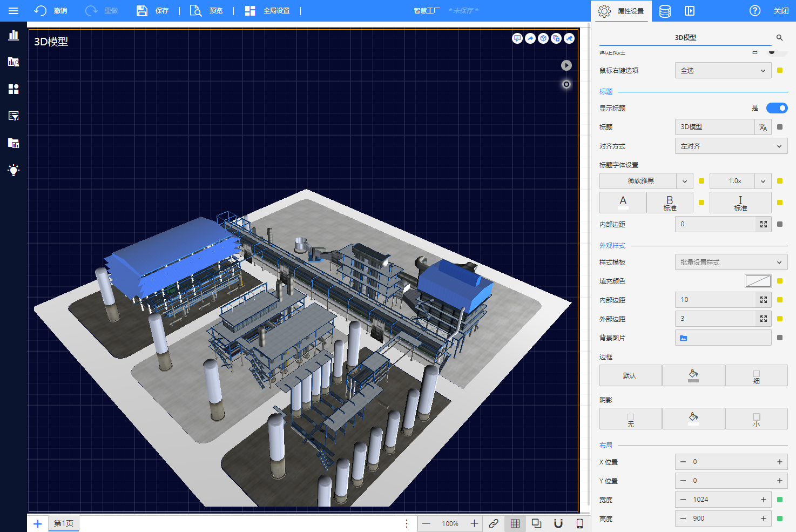The width and height of the screenshot is (796, 532).
Task: Click the magnet snap icon in bottom bar
Action: [x=558, y=523]
